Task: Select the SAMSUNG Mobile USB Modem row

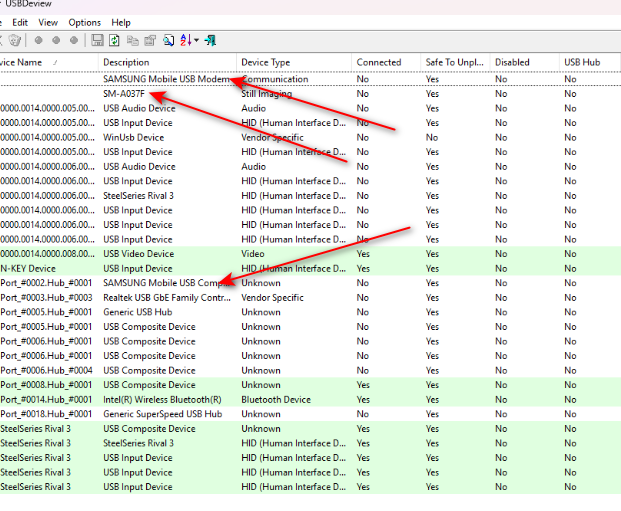Action: point(310,79)
